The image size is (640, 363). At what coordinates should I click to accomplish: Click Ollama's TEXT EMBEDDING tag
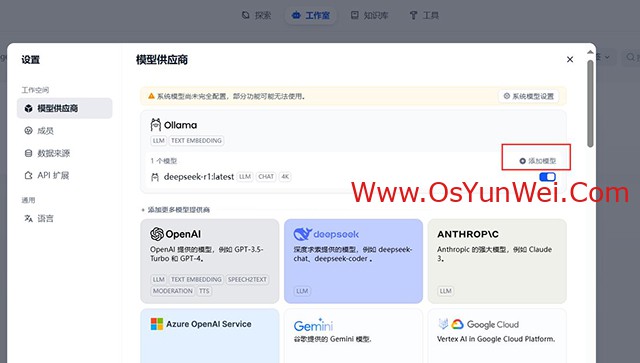pyautogui.click(x=196, y=141)
